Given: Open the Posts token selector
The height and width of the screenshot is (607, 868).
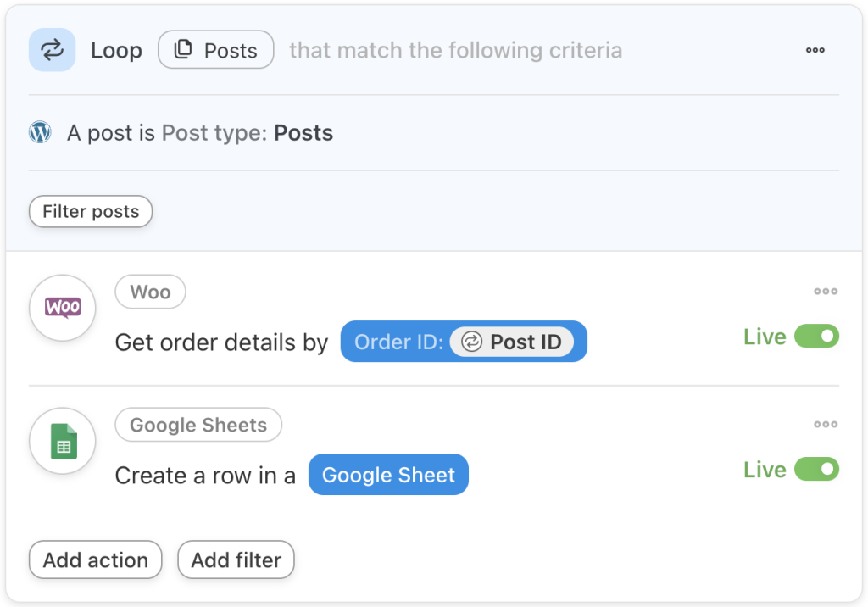Looking at the screenshot, I should [x=215, y=49].
